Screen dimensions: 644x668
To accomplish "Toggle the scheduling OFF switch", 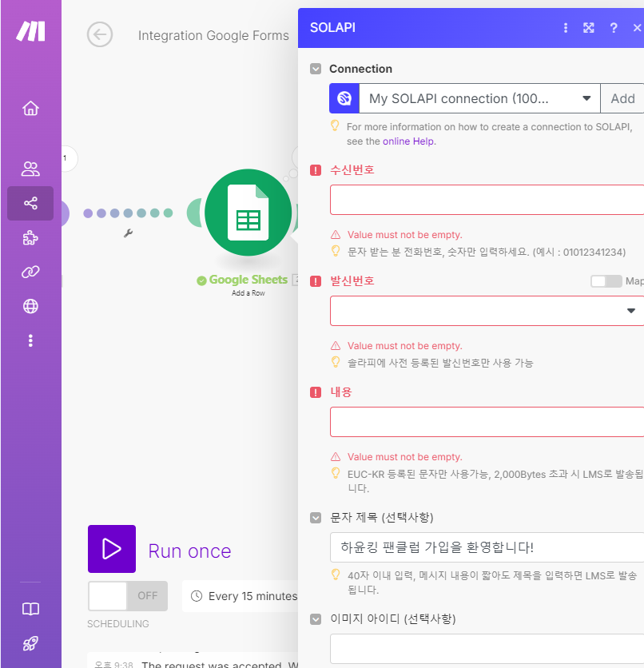I will point(128,596).
